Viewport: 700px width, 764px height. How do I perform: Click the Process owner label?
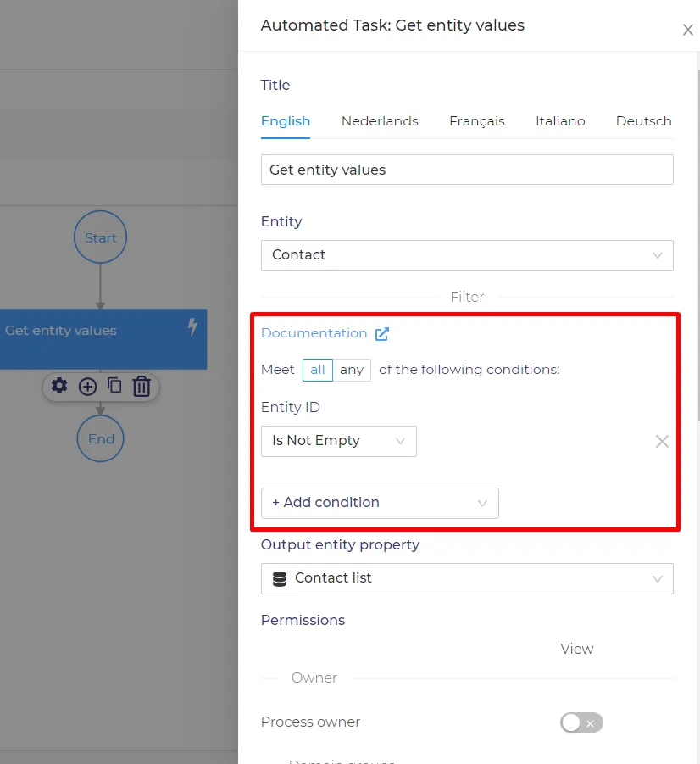(x=311, y=722)
